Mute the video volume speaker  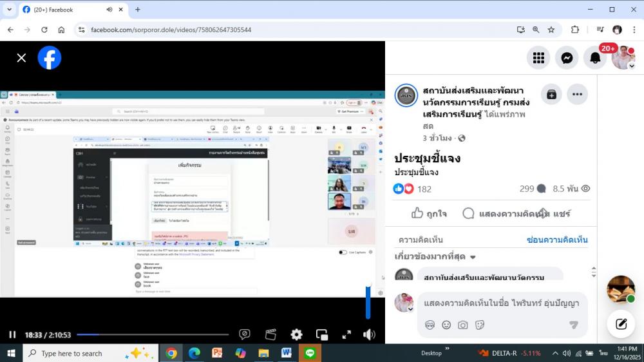click(369, 334)
